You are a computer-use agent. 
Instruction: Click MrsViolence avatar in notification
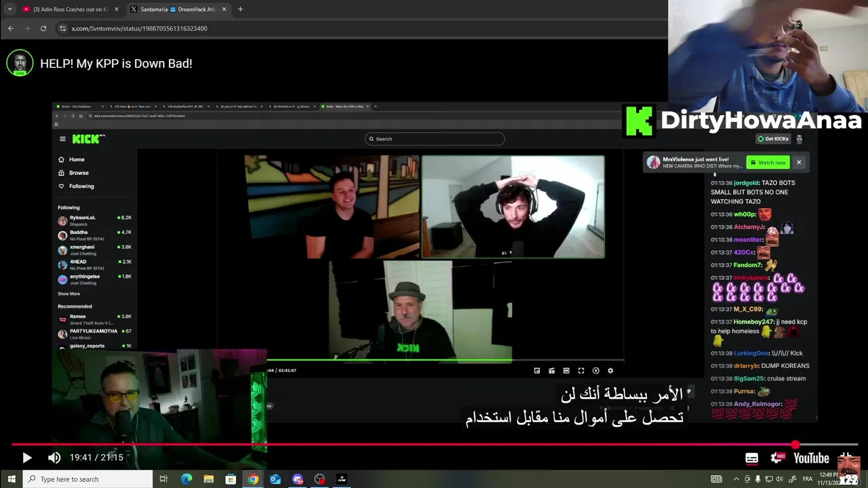(653, 163)
